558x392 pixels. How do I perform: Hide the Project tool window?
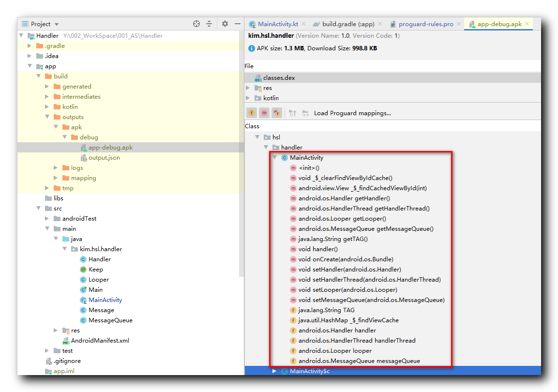(x=237, y=24)
